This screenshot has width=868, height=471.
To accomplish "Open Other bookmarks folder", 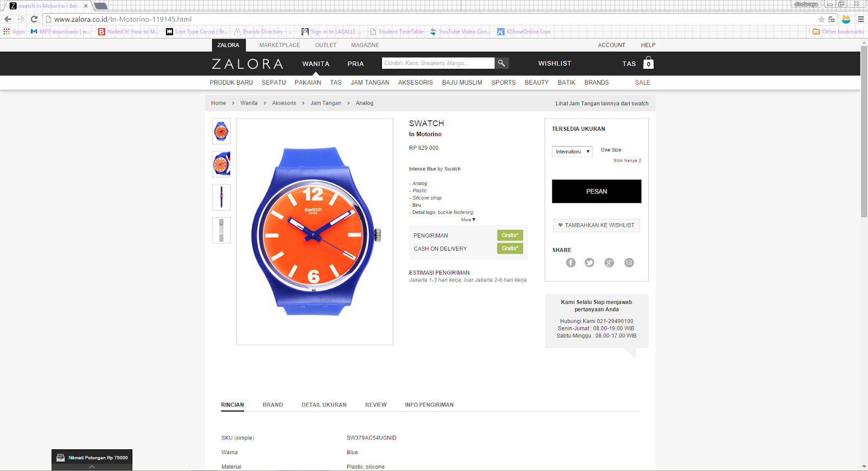I will point(838,31).
